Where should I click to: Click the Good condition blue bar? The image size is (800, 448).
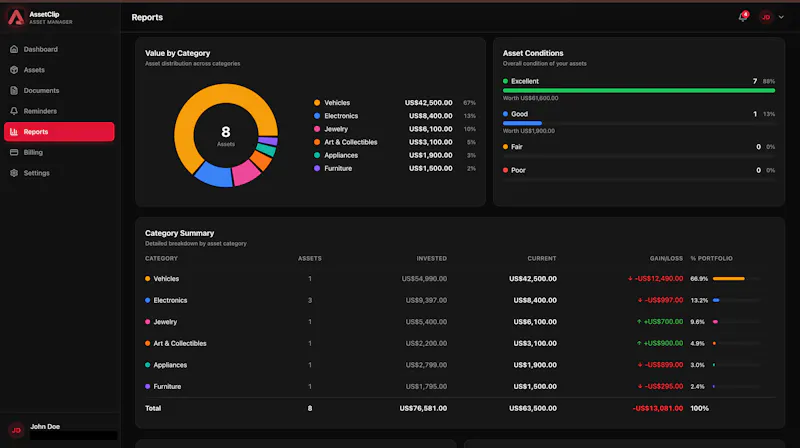click(x=522, y=123)
